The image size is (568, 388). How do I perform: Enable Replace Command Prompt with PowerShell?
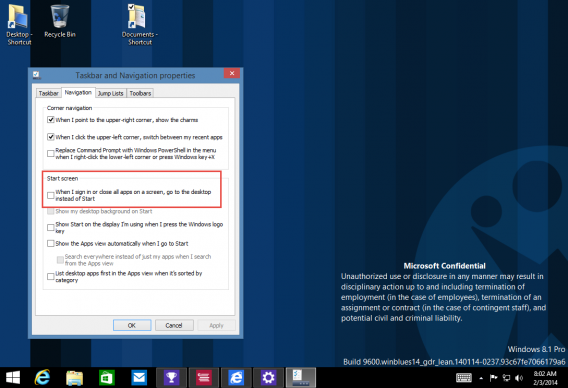[51, 154]
